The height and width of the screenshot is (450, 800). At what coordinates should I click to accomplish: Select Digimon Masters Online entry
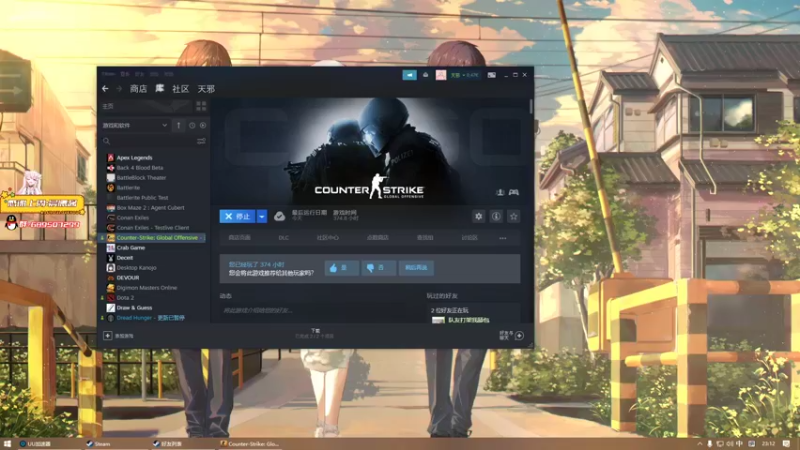pos(147,288)
